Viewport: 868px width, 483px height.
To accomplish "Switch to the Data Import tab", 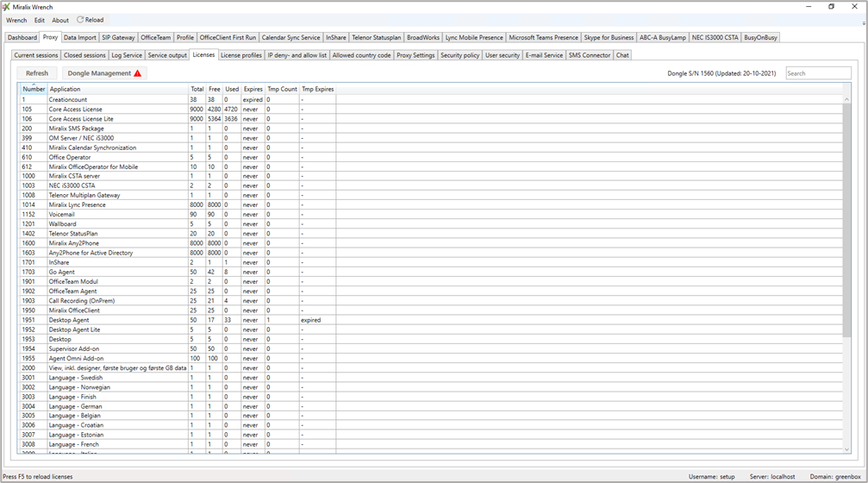I will 79,38.
